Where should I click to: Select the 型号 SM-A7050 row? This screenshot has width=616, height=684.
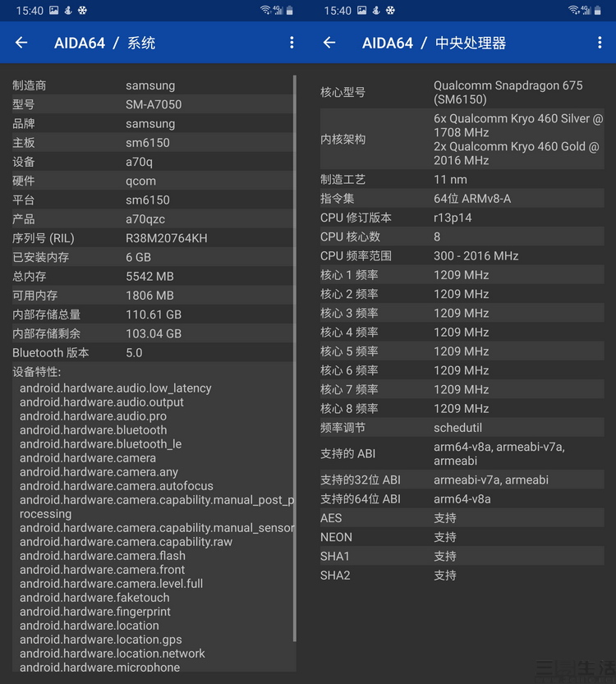click(153, 104)
